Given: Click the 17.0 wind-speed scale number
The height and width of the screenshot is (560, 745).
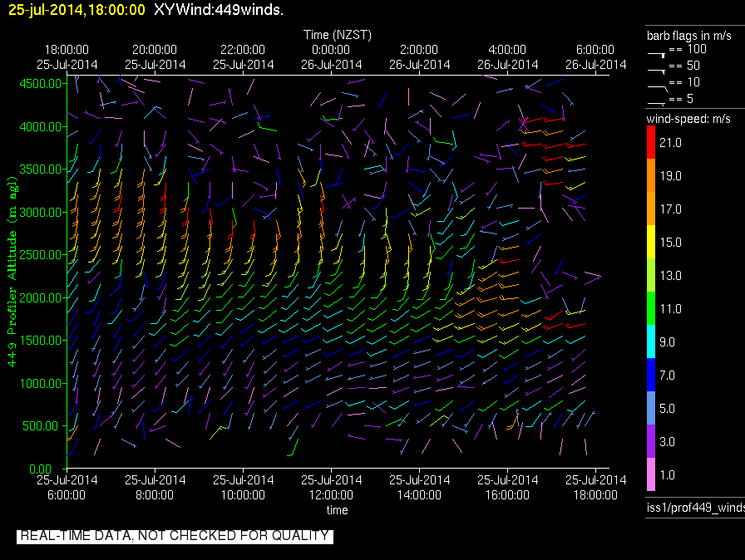Looking at the screenshot, I should click(x=670, y=209).
